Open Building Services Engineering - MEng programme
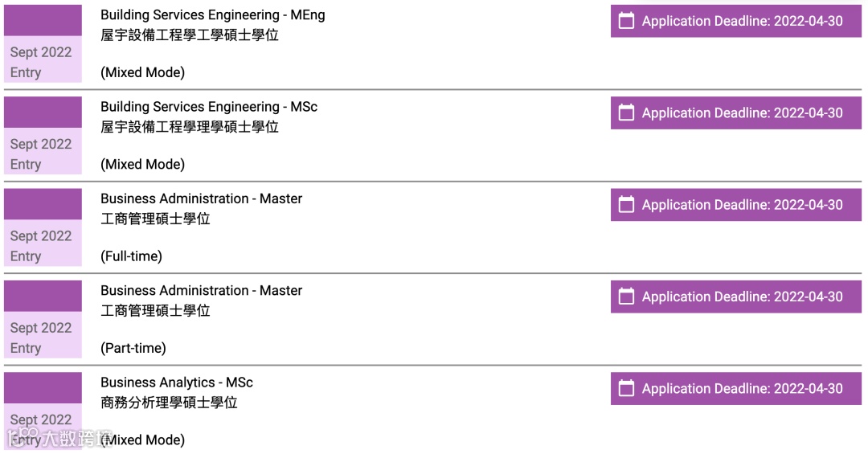This screenshot has height=454, width=868. (212, 14)
